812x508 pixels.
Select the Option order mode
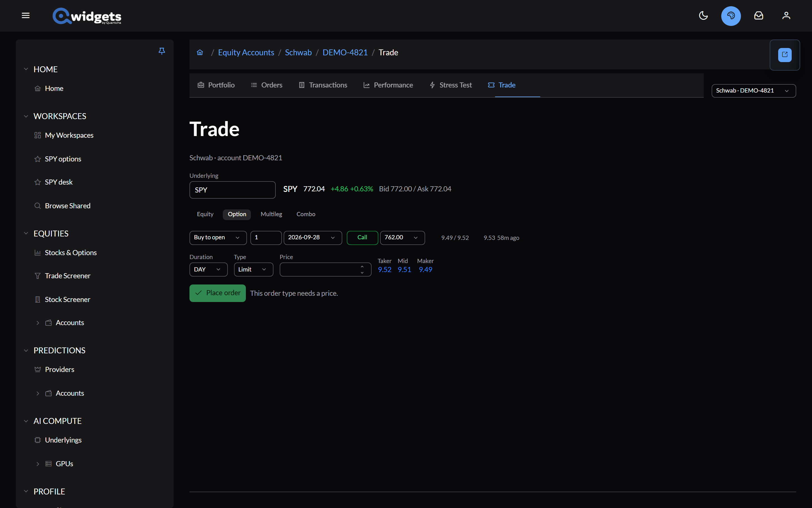pyautogui.click(x=237, y=214)
